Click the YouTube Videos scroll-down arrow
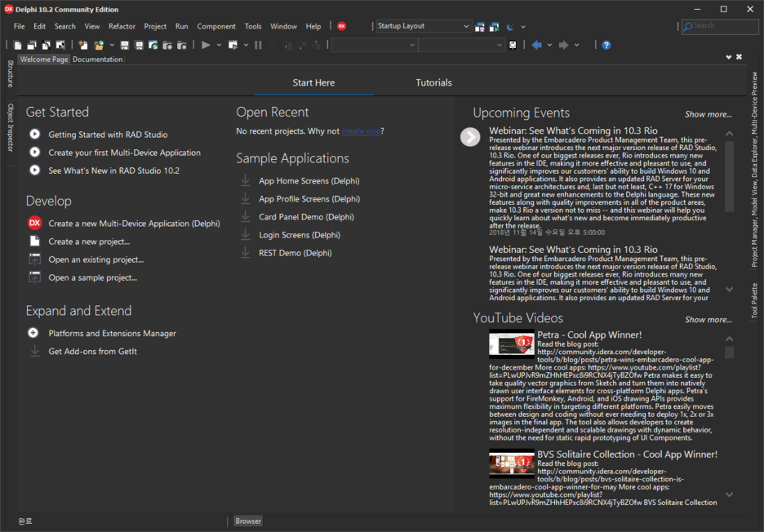This screenshot has height=532, width=764. coord(729,494)
